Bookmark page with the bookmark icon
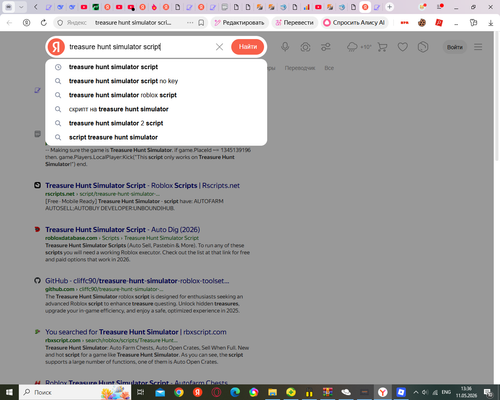The height and width of the screenshot is (400, 500). [x=201, y=23]
